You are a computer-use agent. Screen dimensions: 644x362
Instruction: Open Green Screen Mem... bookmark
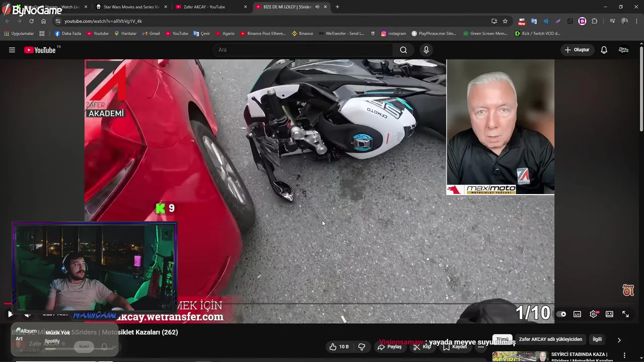click(485, 34)
